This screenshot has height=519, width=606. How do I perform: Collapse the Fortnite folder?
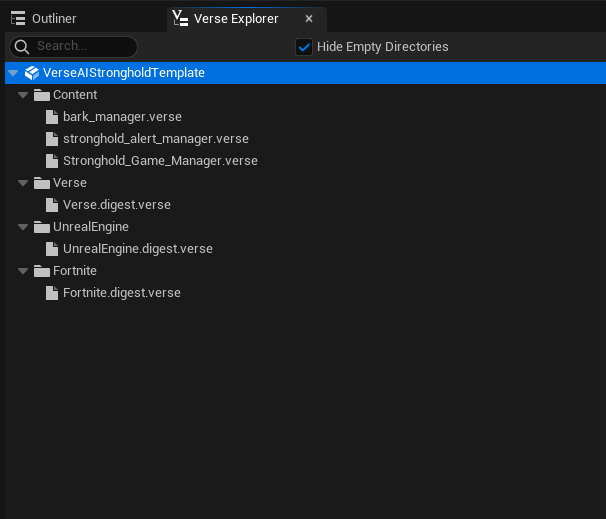click(x=23, y=271)
